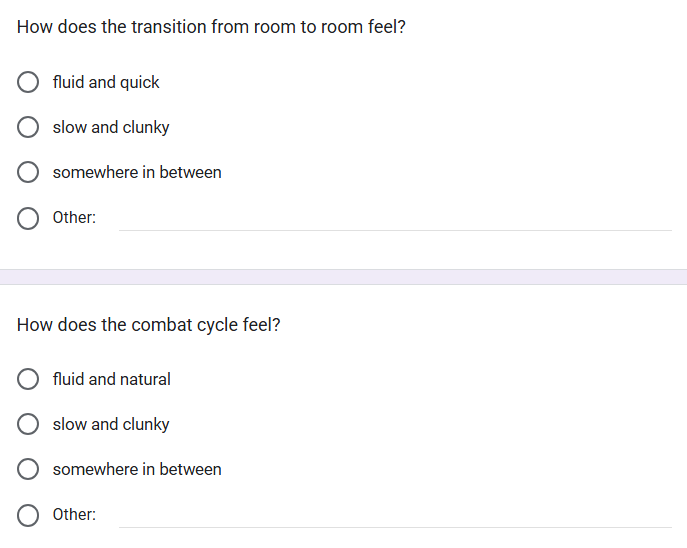Choose 'slow and clunky' radio circle under room transition
Screen dimensions: 687x548
(28, 127)
